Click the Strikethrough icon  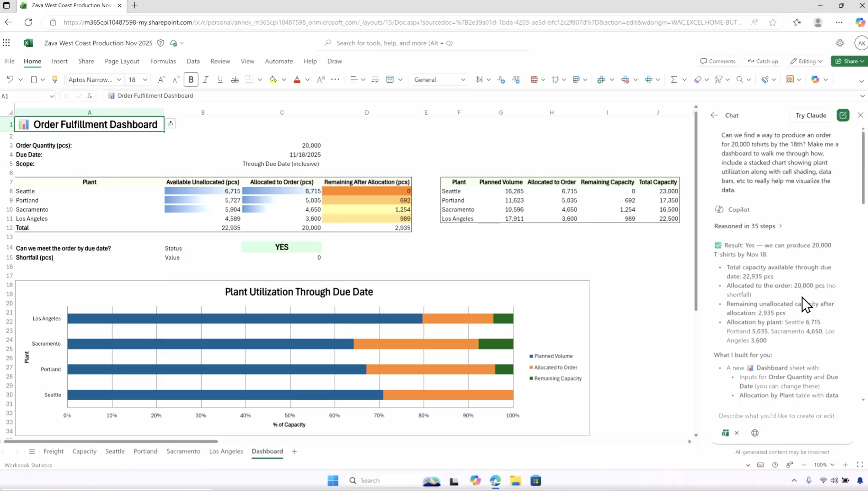tap(235, 80)
